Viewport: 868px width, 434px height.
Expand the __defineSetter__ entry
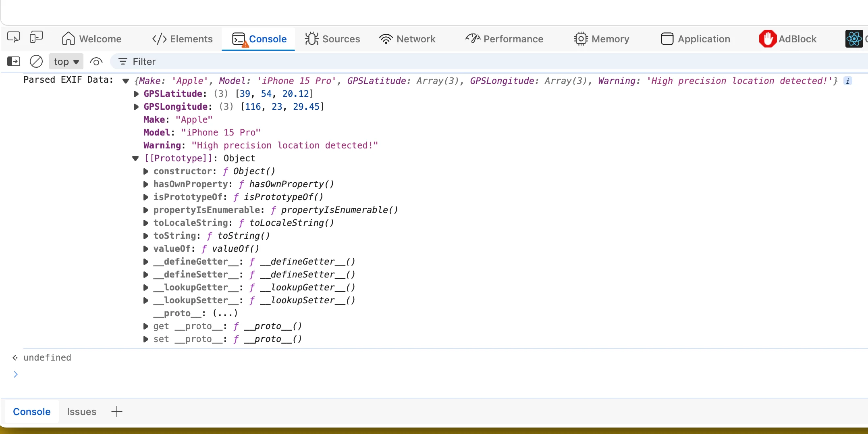tap(146, 274)
